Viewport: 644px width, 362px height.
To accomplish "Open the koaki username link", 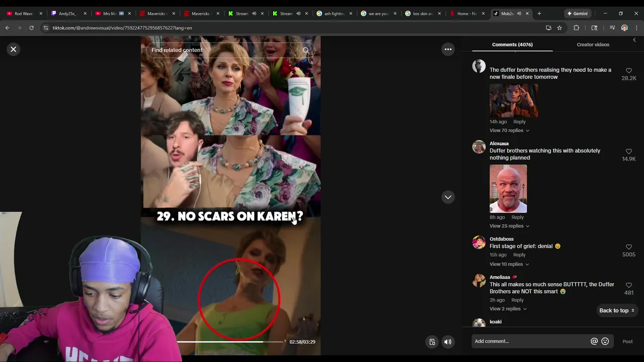I will click(x=496, y=322).
